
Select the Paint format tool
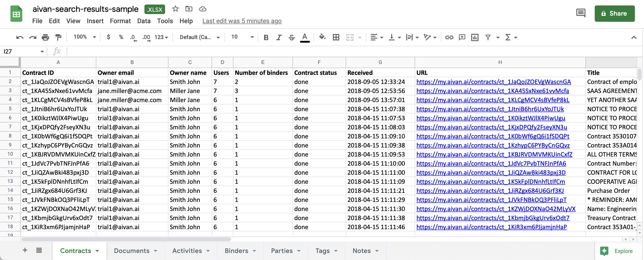58,37
